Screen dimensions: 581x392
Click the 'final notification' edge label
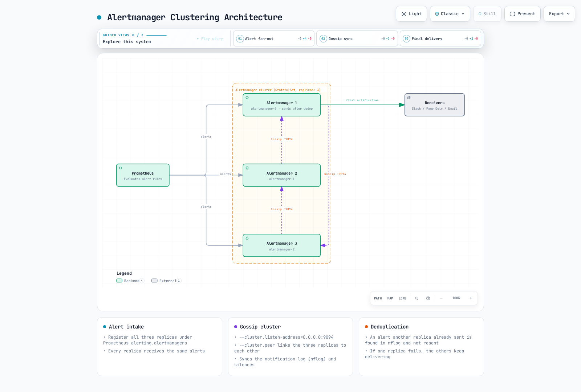(362, 101)
